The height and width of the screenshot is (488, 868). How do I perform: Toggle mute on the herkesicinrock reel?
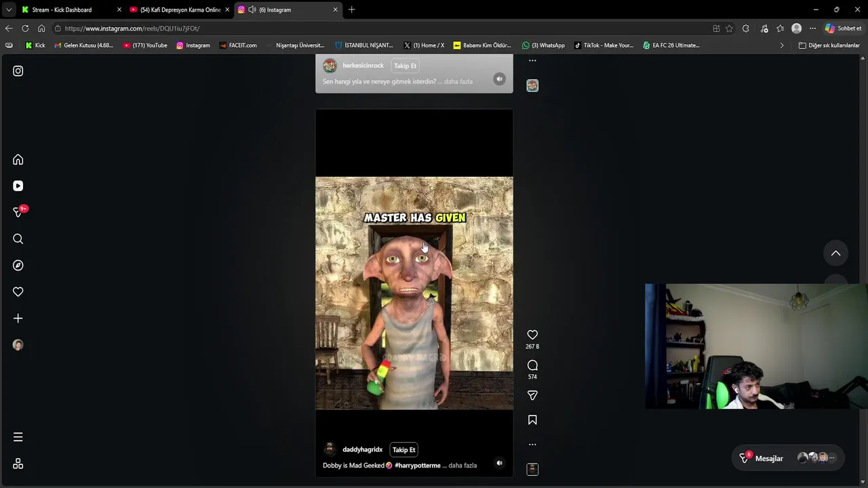pos(499,79)
